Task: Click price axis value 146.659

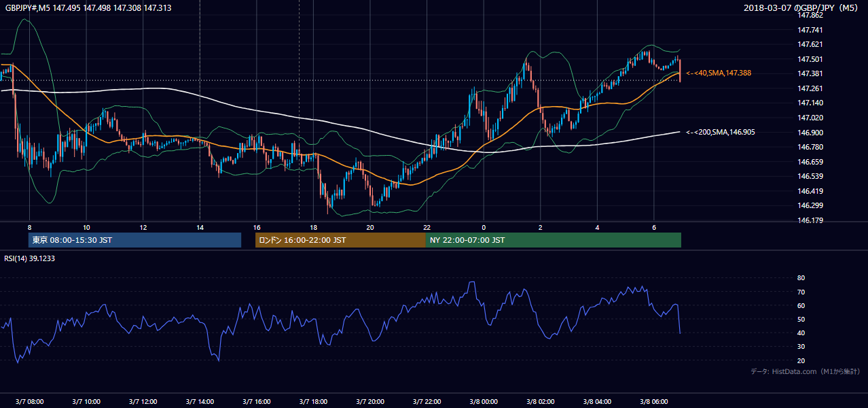Action: coord(810,162)
